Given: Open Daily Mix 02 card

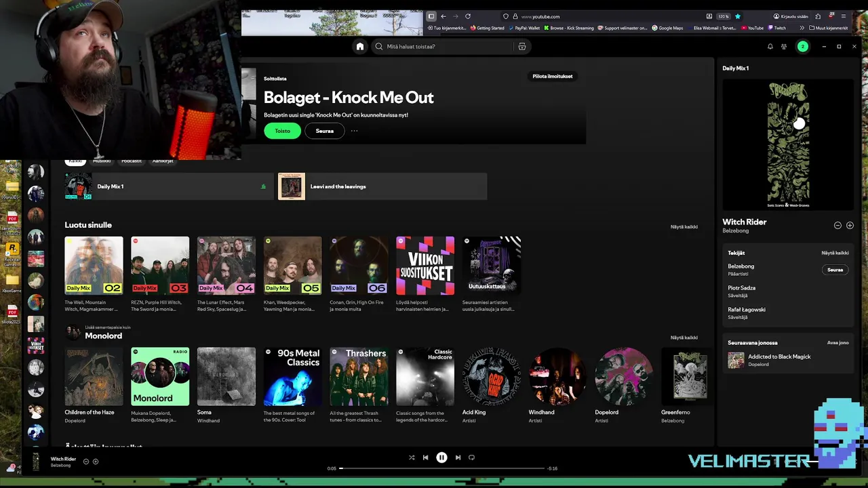Looking at the screenshot, I should (x=94, y=274).
